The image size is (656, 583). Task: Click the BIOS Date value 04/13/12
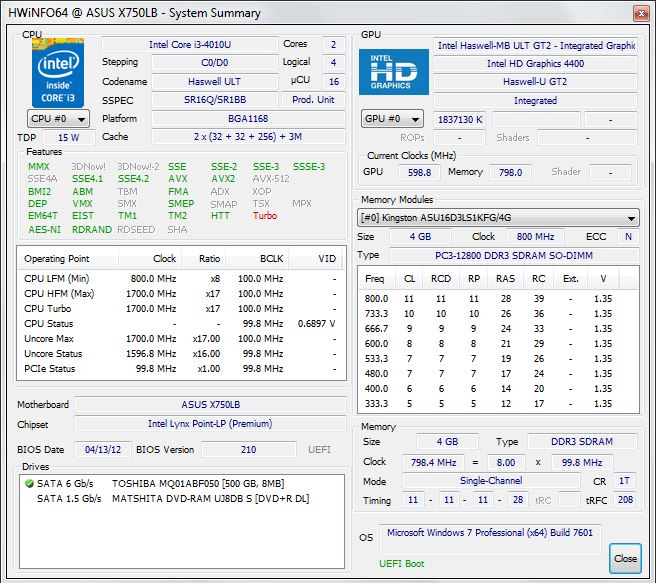click(103, 450)
